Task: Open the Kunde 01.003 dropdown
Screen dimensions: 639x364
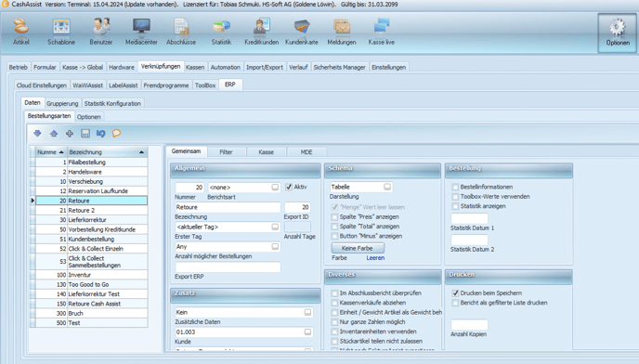Action: pyautogui.click(x=307, y=332)
